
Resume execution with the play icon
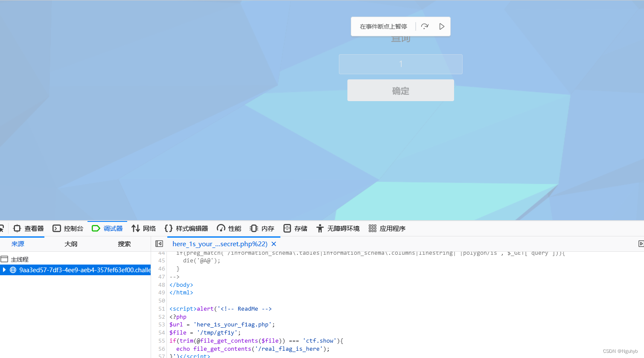coord(442,26)
